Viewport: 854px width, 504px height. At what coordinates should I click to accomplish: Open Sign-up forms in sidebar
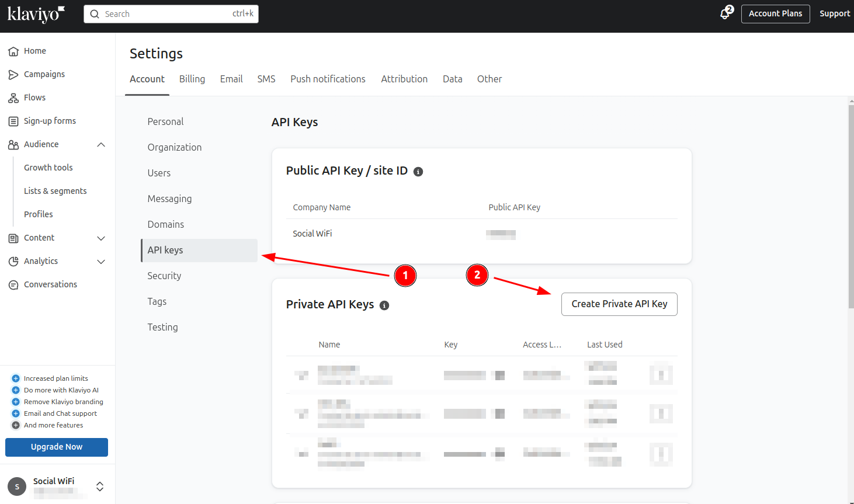pos(50,121)
